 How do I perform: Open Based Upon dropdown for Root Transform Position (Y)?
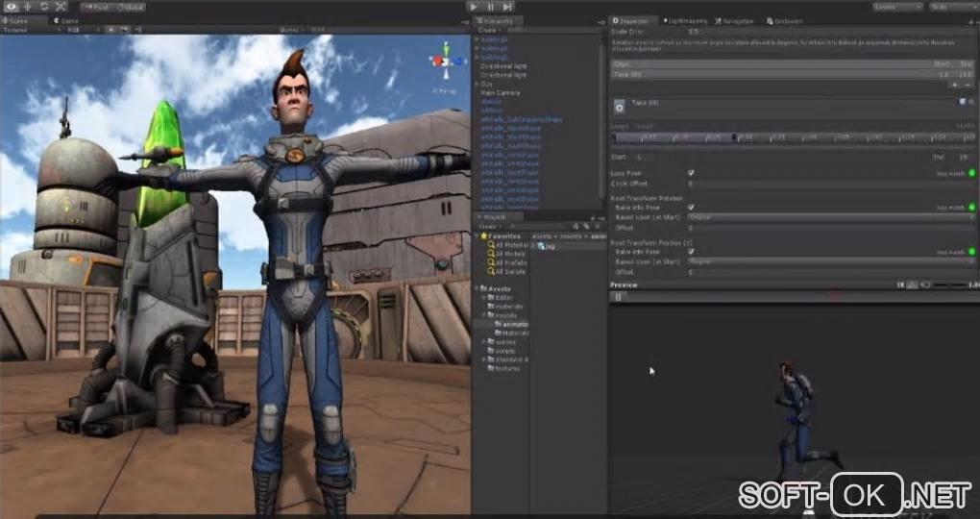coord(831,261)
